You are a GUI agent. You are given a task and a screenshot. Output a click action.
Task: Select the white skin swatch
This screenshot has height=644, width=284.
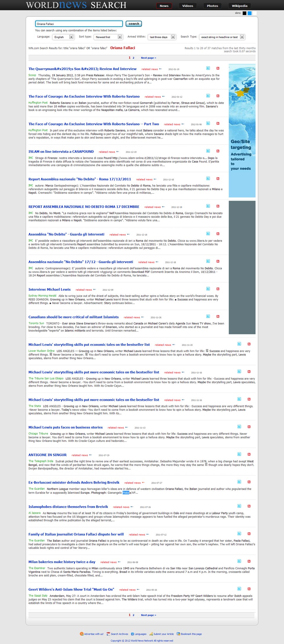click(x=254, y=13)
